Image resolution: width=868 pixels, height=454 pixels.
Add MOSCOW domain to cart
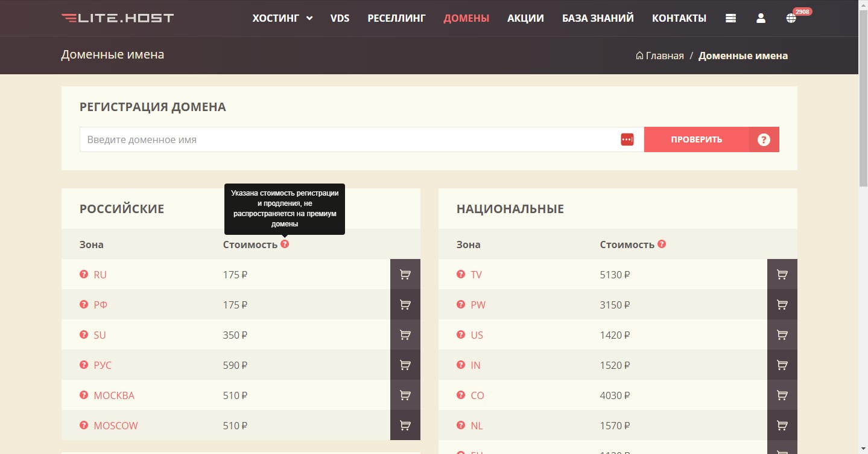(x=405, y=425)
